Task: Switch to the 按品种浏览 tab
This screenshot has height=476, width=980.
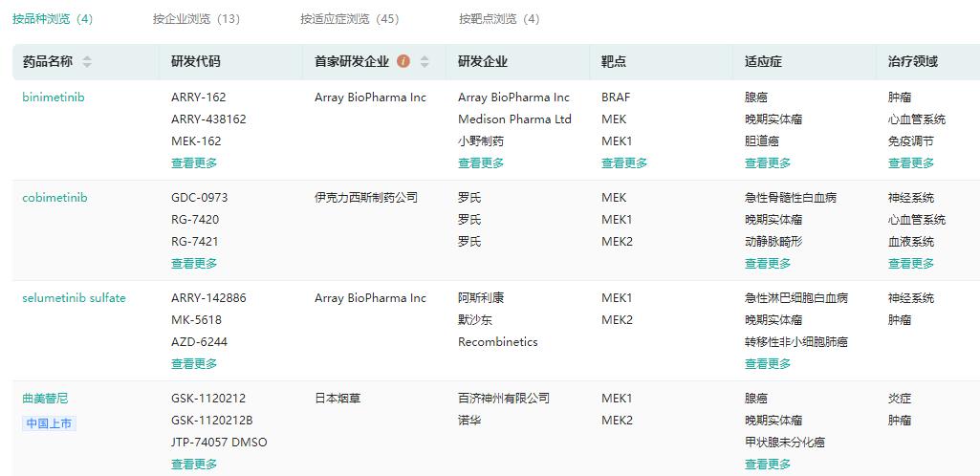Action: click(53, 19)
